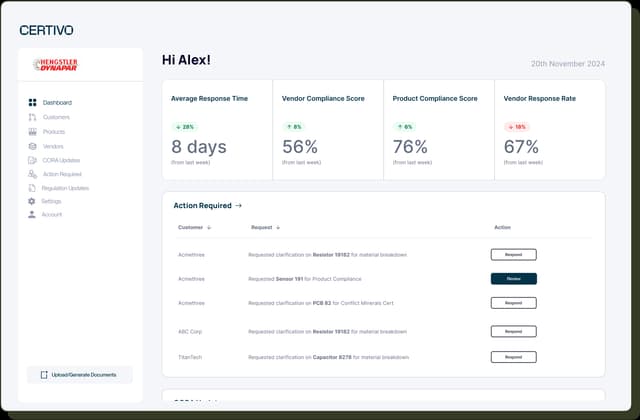Click the Account person icon

[32, 214]
